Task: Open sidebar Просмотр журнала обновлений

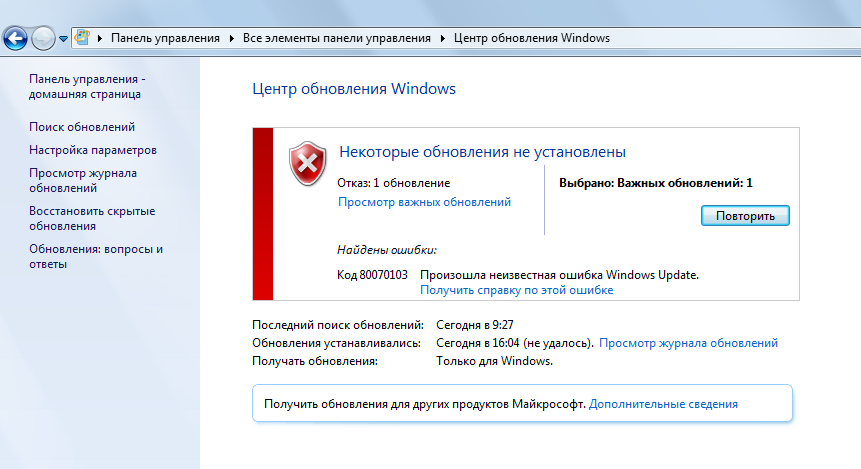Action: 83,180
